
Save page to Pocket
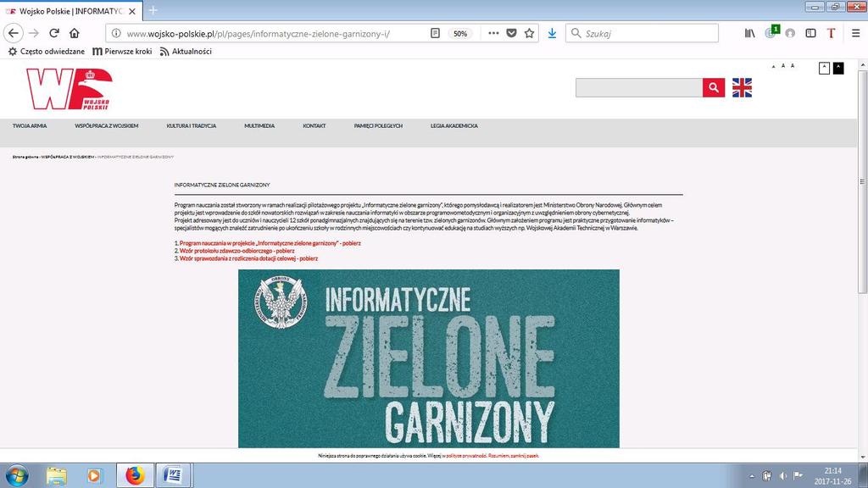511,33
